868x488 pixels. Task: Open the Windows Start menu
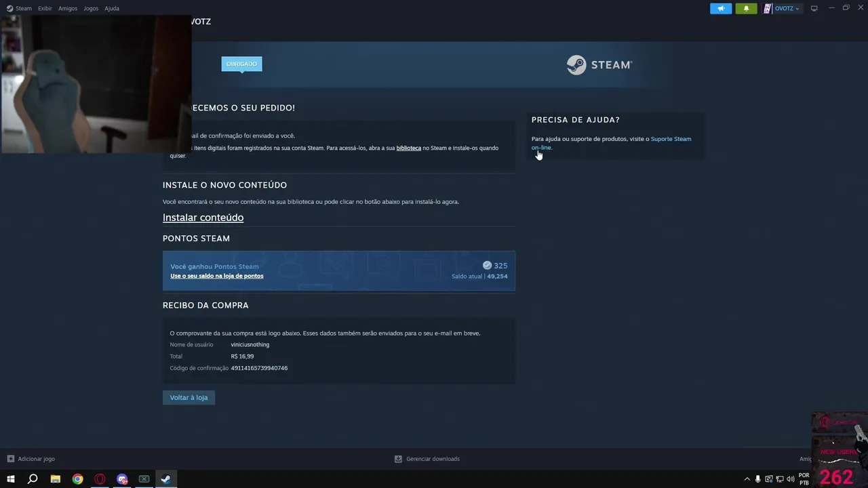10,479
